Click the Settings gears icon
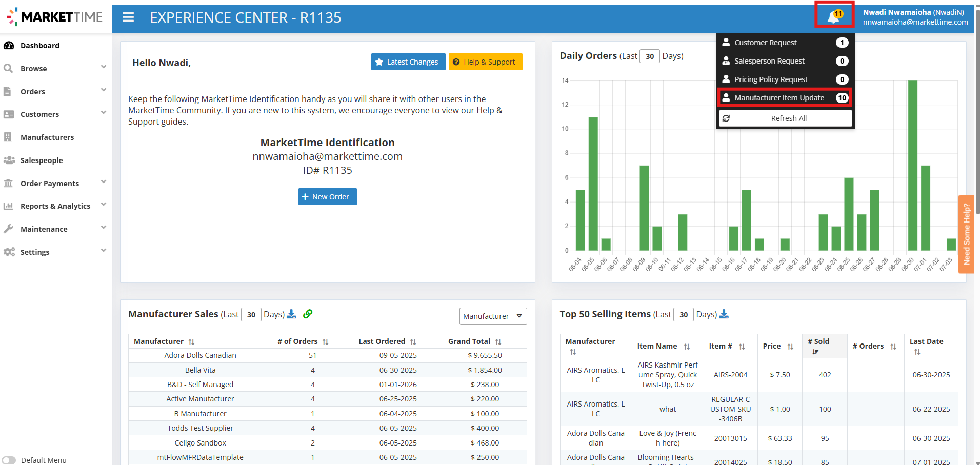 coord(9,252)
